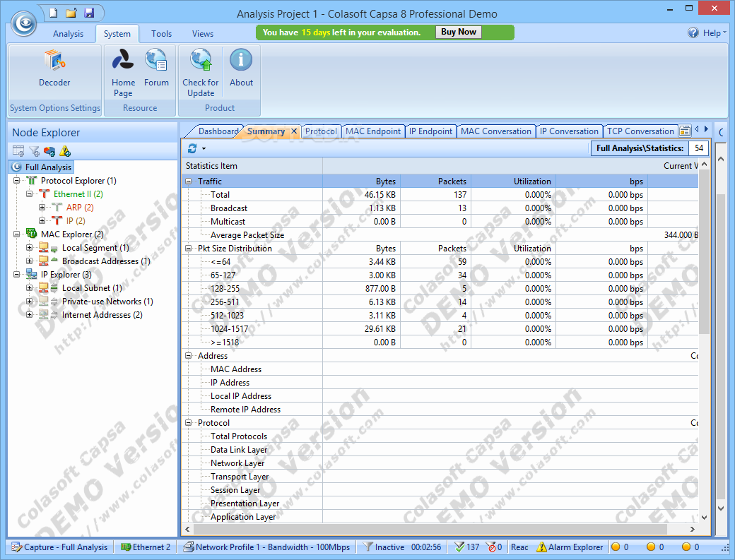Screen dimensions: 735x560
Task: Open the Decoder settings
Action: (x=54, y=68)
